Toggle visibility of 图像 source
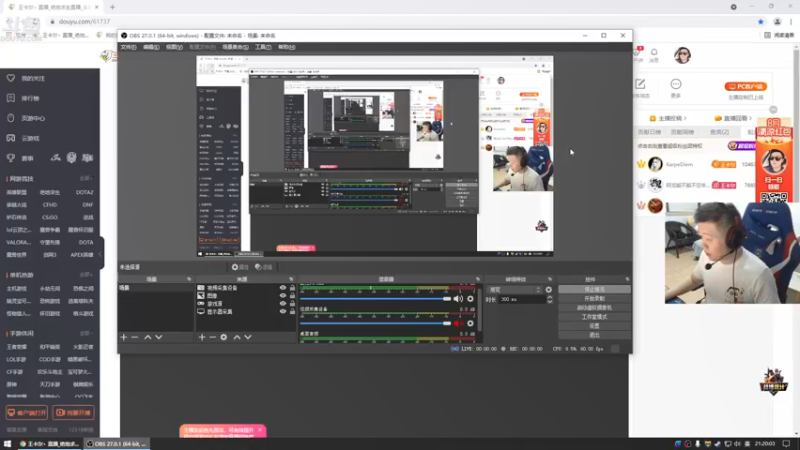The height and width of the screenshot is (450, 800). [283, 296]
